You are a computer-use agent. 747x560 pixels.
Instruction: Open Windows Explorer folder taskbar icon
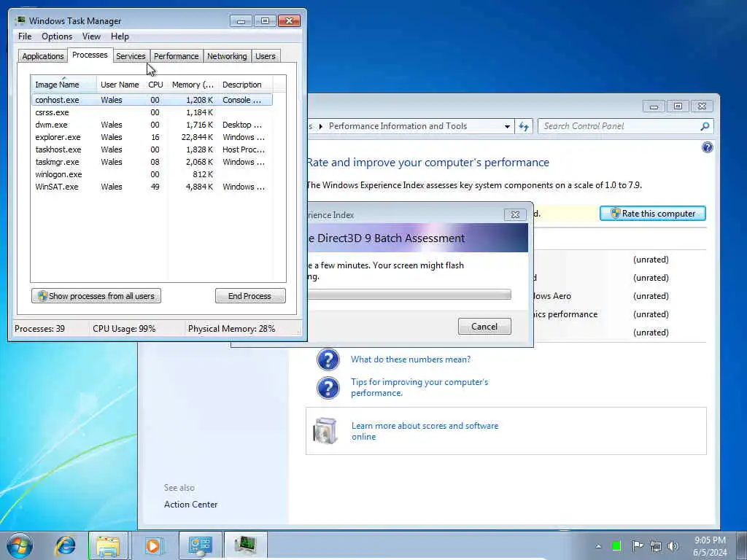coord(108,545)
